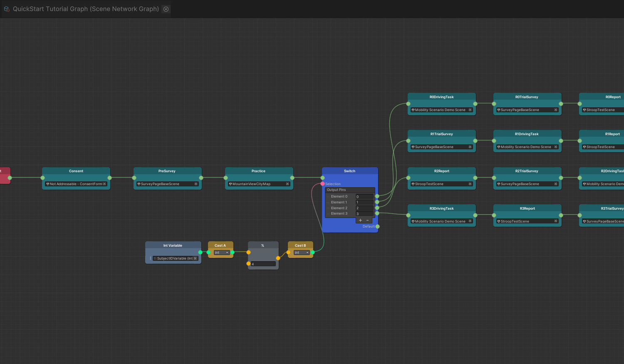Click the Switch node's Default output port
This screenshot has height=364, width=624.
click(x=378, y=227)
